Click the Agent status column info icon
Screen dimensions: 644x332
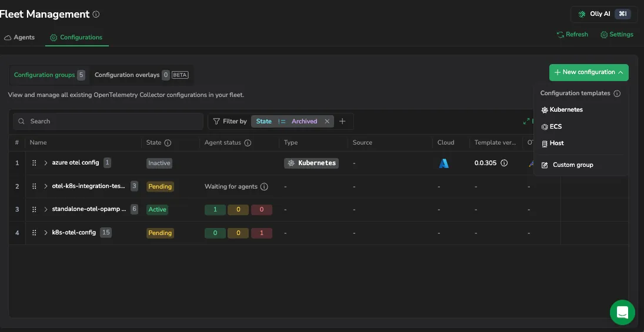point(248,143)
